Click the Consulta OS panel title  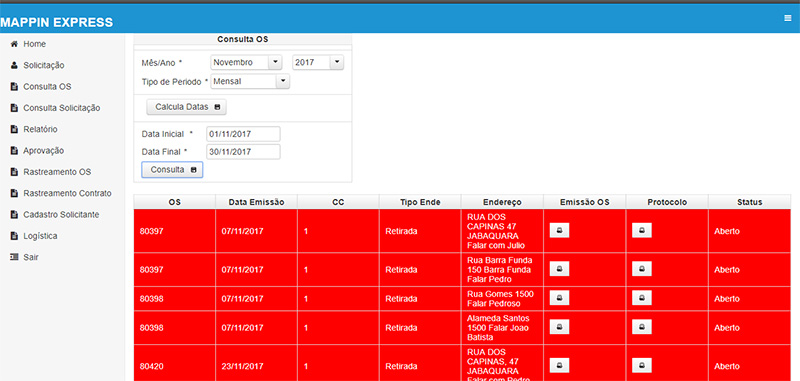243,39
